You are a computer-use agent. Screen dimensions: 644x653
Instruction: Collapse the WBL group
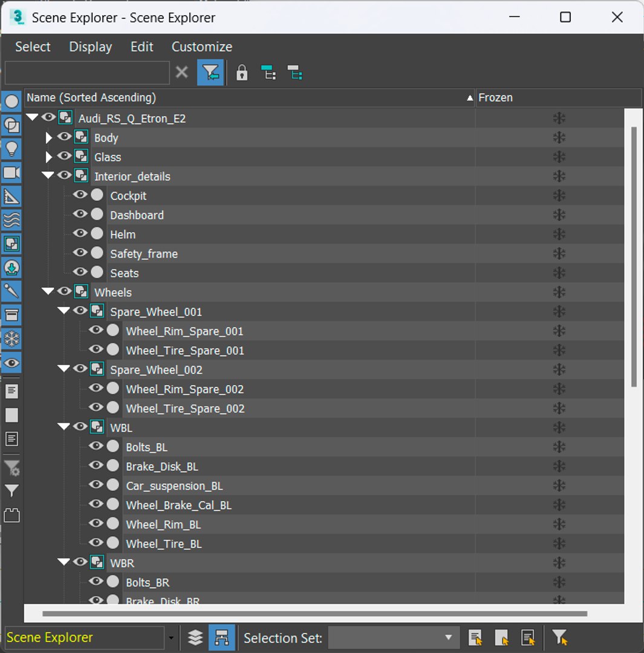click(x=63, y=426)
